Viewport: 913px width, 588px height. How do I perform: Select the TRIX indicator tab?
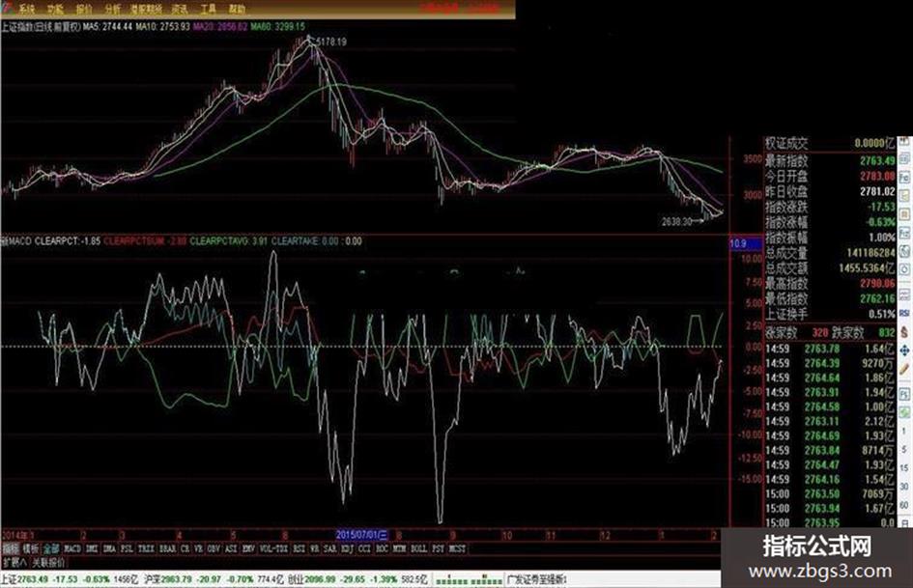click(146, 548)
